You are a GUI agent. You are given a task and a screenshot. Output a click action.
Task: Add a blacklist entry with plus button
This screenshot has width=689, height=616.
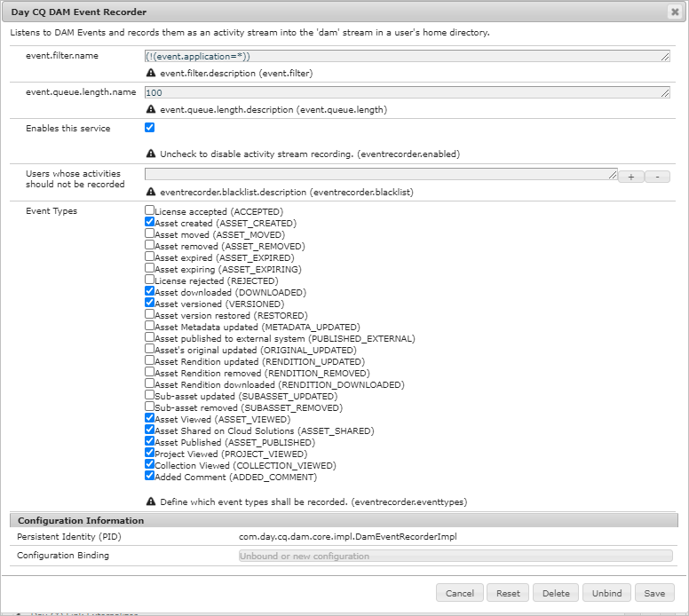tap(631, 177)
